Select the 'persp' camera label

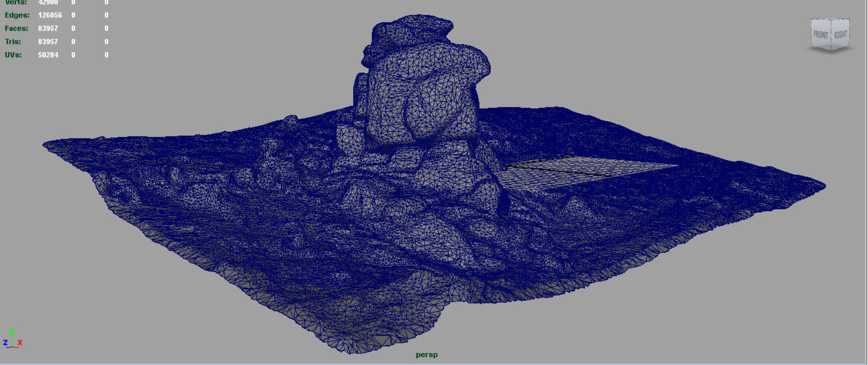427,355
